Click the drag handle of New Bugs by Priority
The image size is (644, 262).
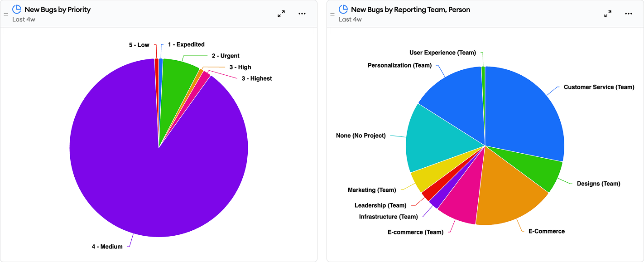(6, 14)
